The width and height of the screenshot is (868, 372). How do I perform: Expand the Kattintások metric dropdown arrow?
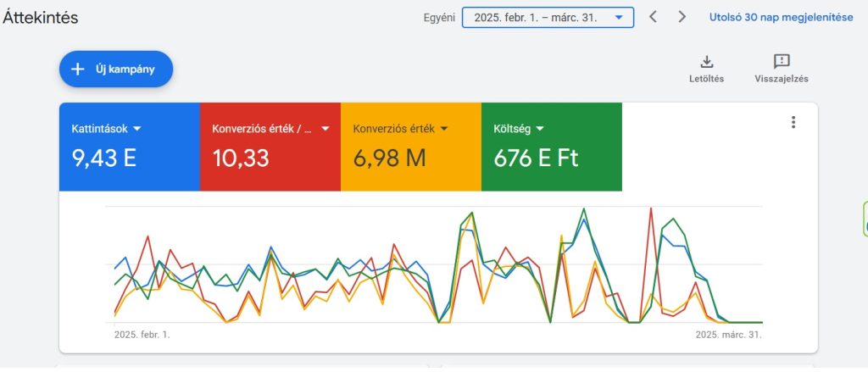[137, 129]
